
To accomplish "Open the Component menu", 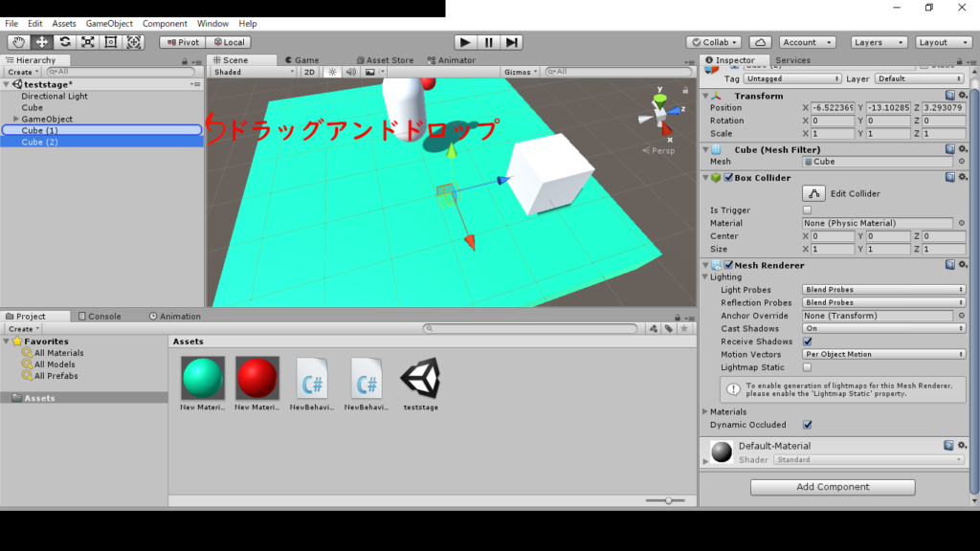I will click(x=165, y=23).
